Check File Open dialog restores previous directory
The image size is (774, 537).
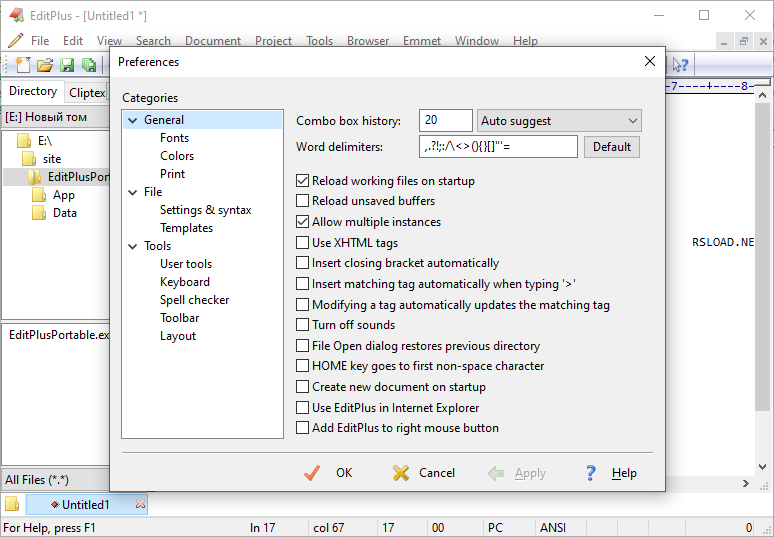(x=302, y=345)
